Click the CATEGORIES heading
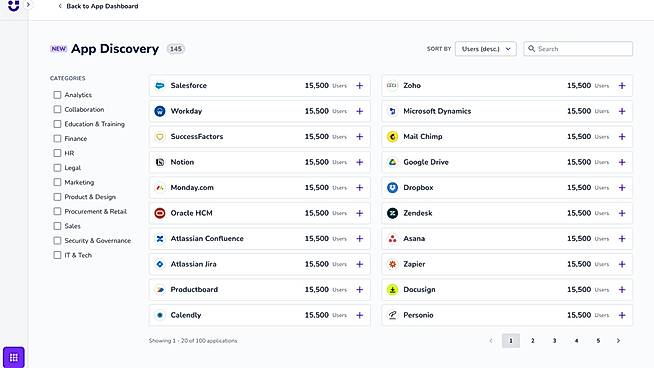 coord(68,78)
